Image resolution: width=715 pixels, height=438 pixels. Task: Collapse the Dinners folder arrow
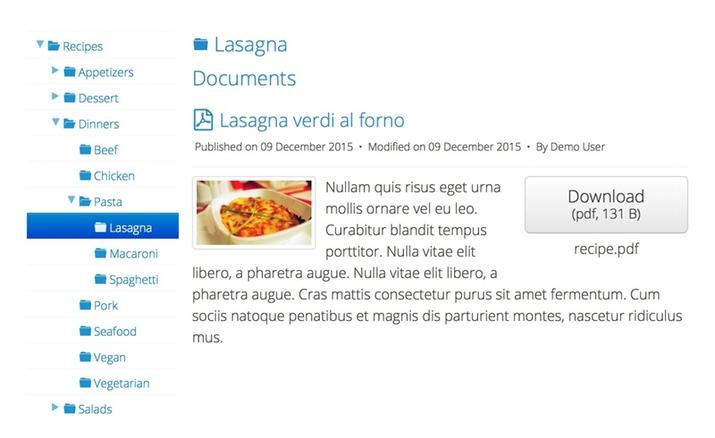coord(56,122)
